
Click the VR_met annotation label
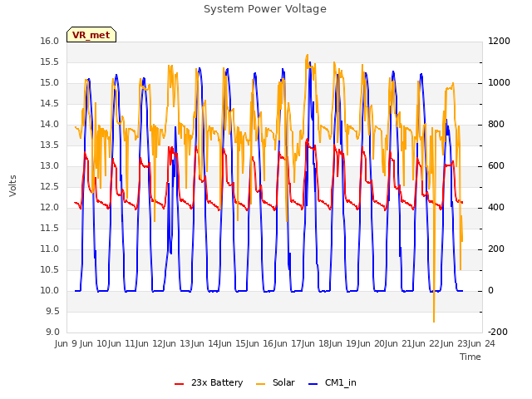click(91, 35)
